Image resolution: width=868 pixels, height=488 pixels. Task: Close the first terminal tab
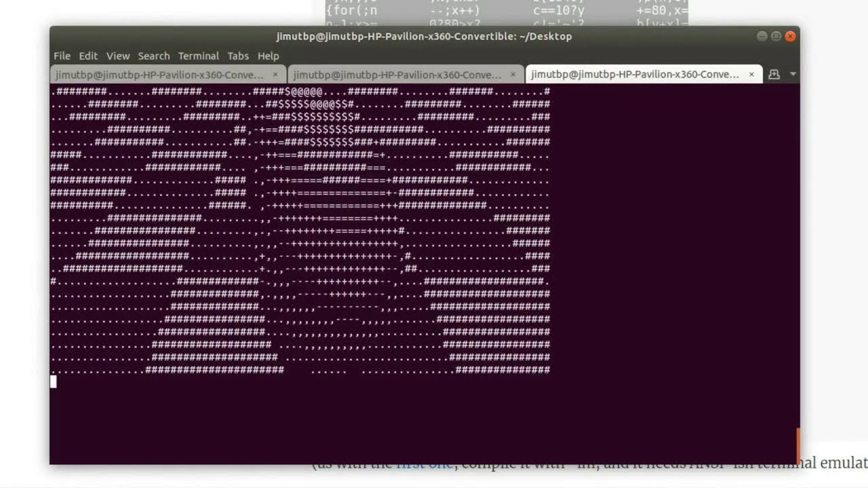(275, 74)
